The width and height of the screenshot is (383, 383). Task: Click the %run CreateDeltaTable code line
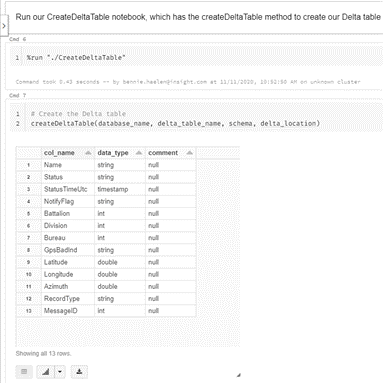click(x=76, y=58)
